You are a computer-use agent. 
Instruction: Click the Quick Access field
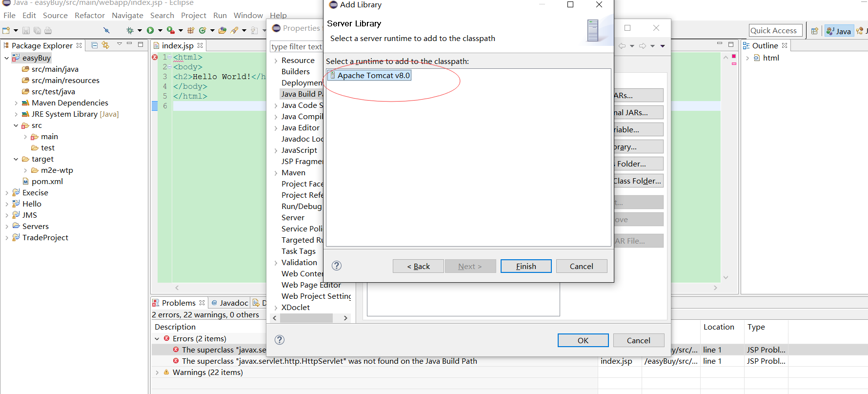[775, 31]
